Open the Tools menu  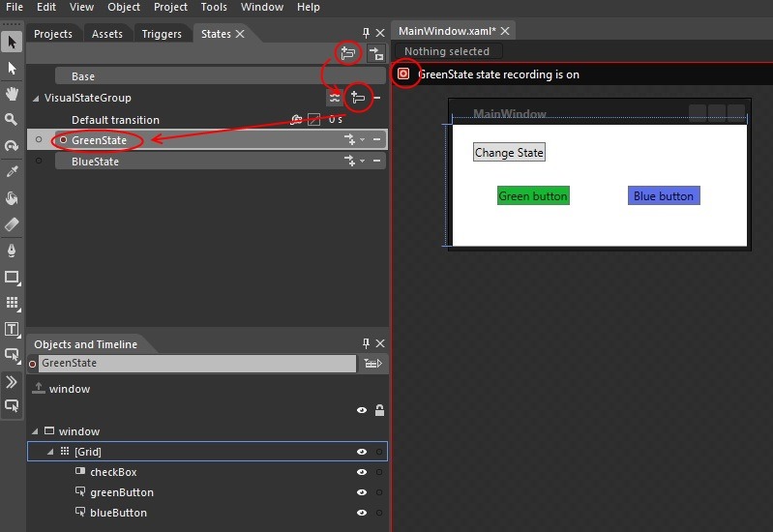coord(214,7)
